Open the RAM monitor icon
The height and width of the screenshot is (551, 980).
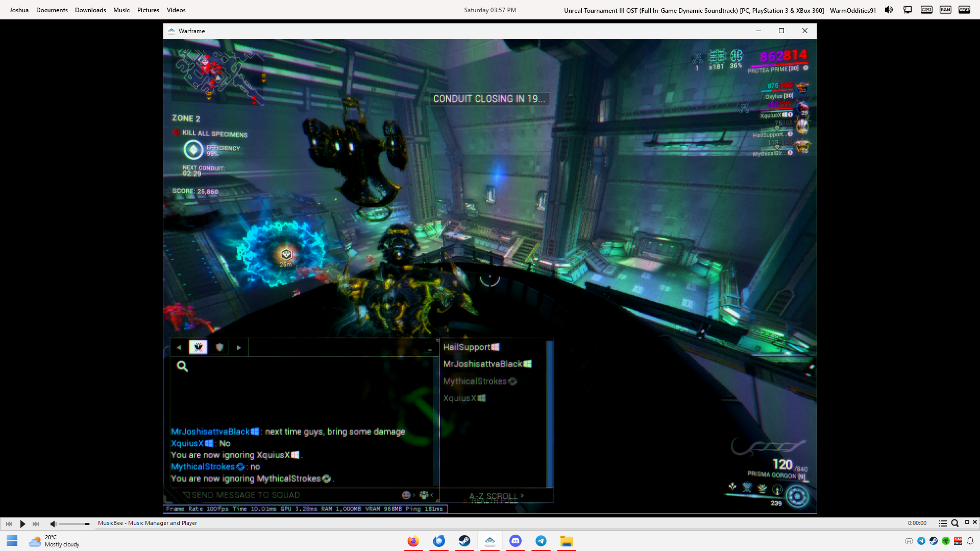click(945, 10)
